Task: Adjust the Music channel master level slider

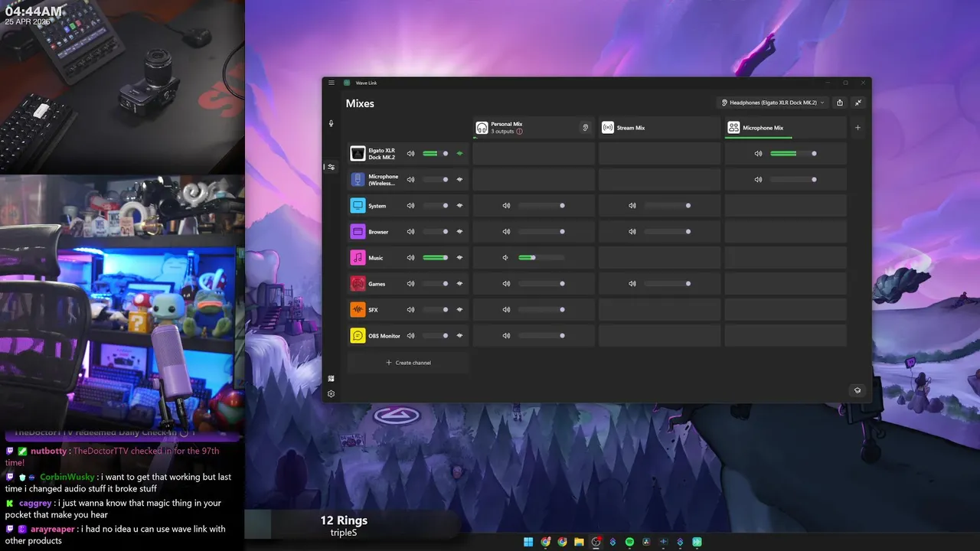Action: [x=436, y=258]
